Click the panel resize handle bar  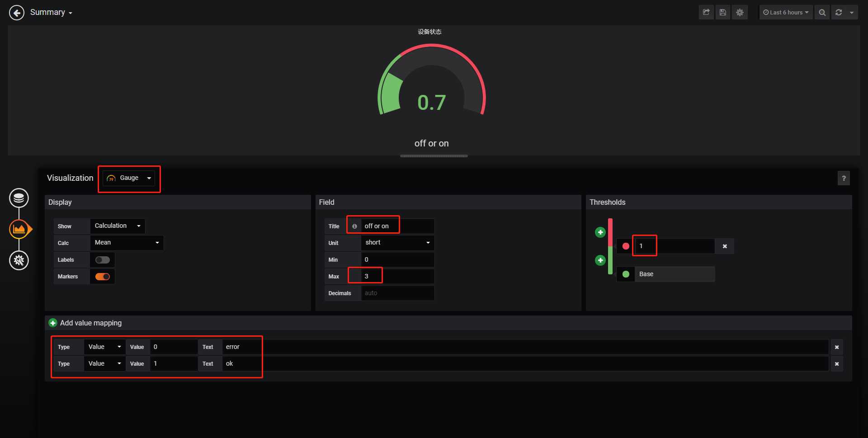click(x=434, y=156)
